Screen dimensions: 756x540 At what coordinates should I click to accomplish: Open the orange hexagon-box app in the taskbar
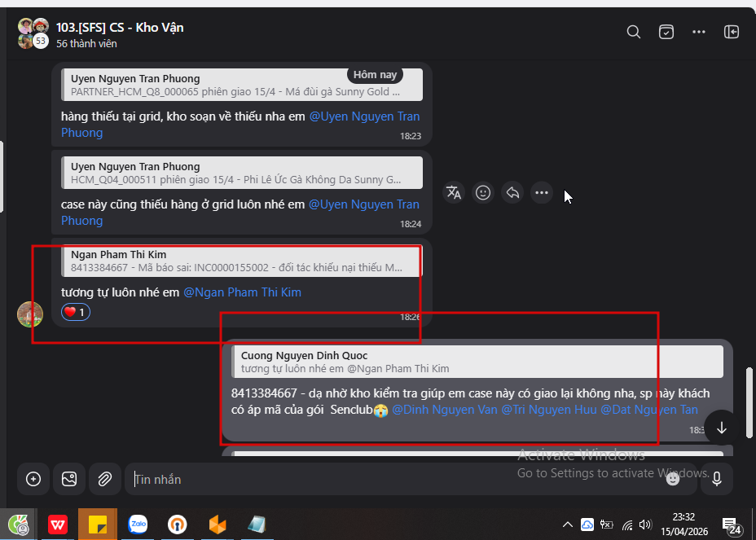click(218, 524)
